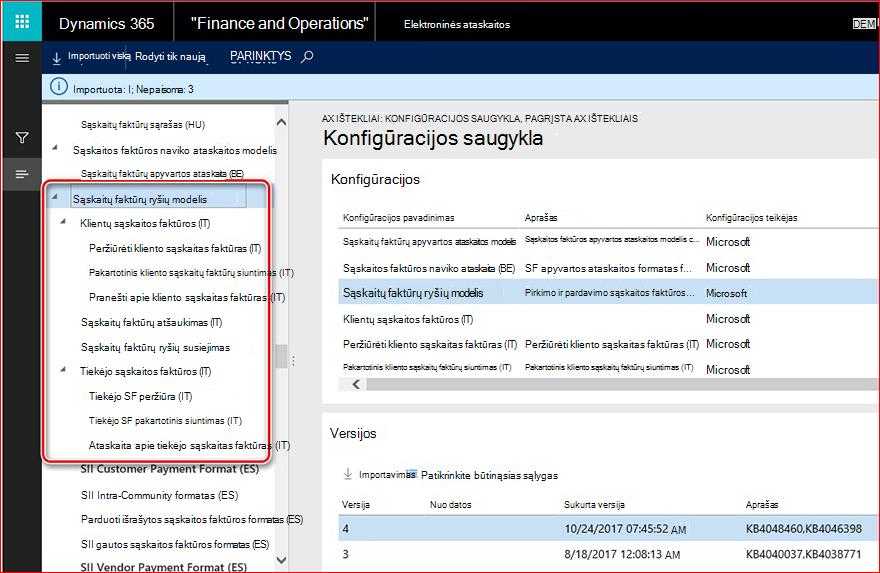Click Versija column header in Versijos grid
The width and height of the screenshot is (880, 573).
tap(356, 505)
